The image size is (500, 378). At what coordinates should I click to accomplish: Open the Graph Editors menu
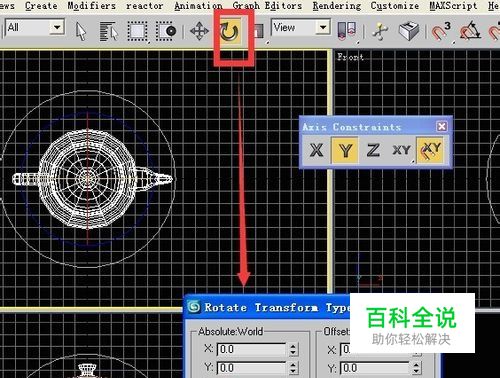tap(267, 6)
